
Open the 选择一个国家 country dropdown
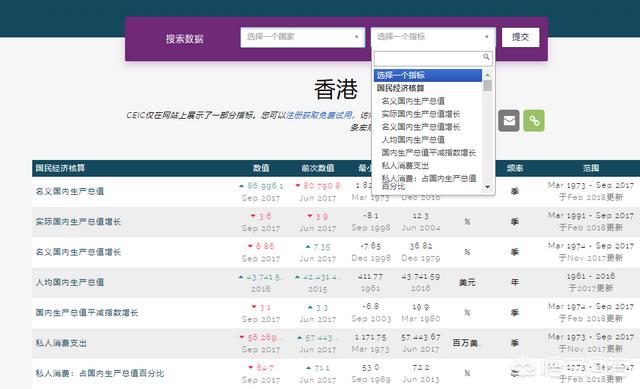click(x=302, y=37)
